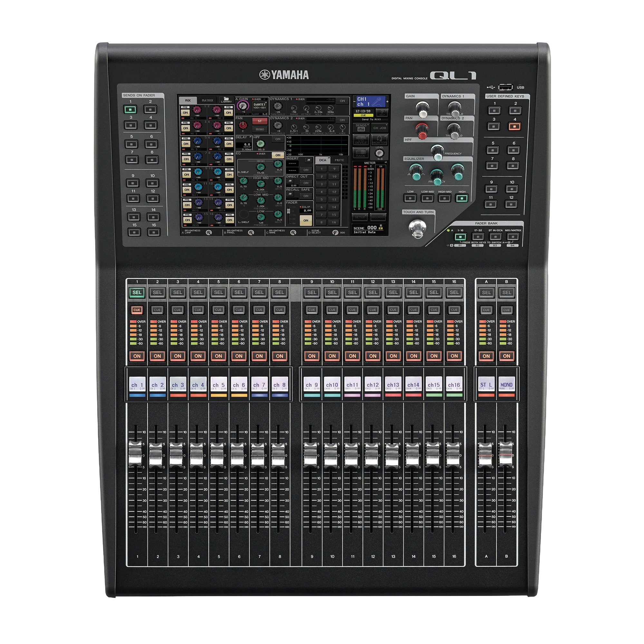Open the RACK icon button

tap(360, 153)
